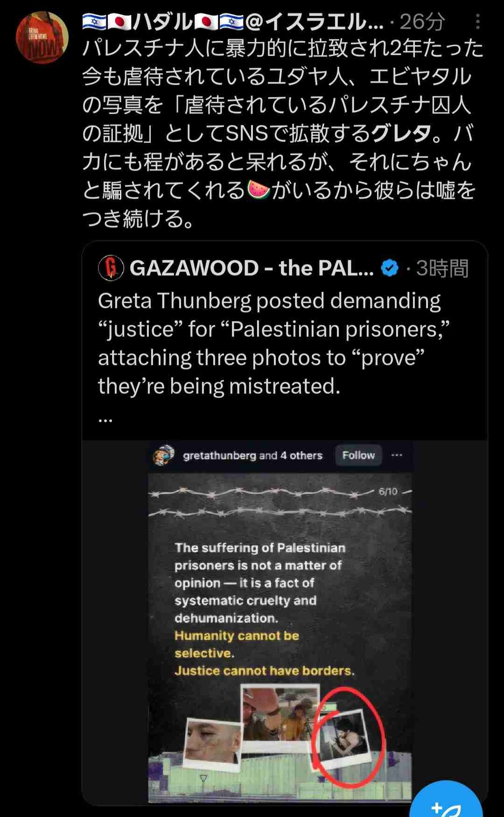Open the GAZAWOOD account name
Viewport: 504px width, 817px height.
coord(252,268)
